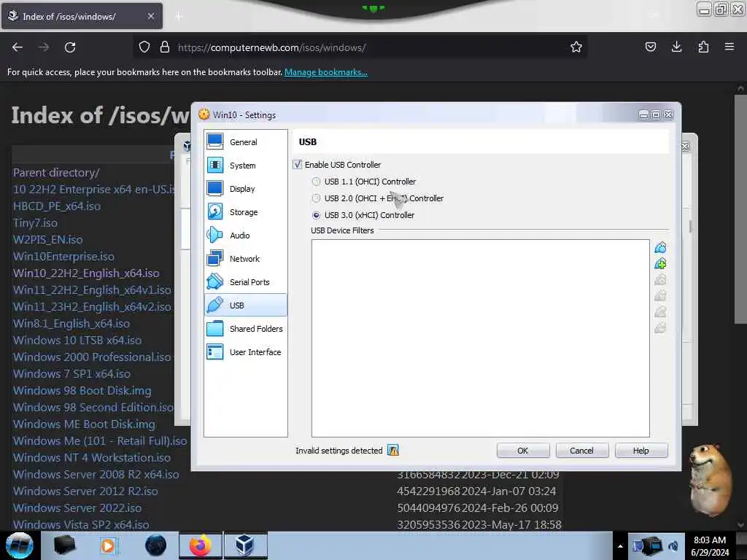This screenshot has width=747, height=560.
Task: Open Windows 7 SP1 x64.iso link
Action: (x=71, y=374)
